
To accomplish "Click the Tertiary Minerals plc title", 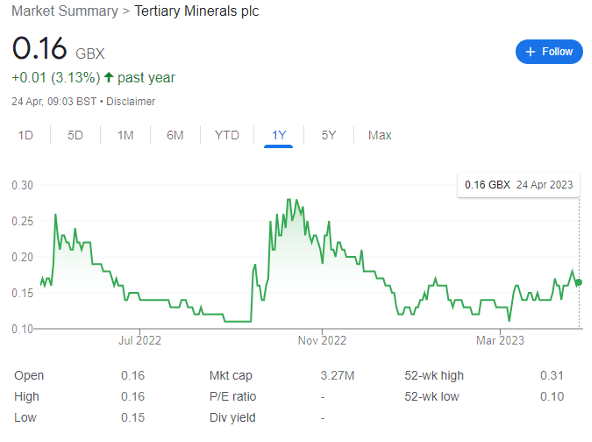I will click(197, 11).
